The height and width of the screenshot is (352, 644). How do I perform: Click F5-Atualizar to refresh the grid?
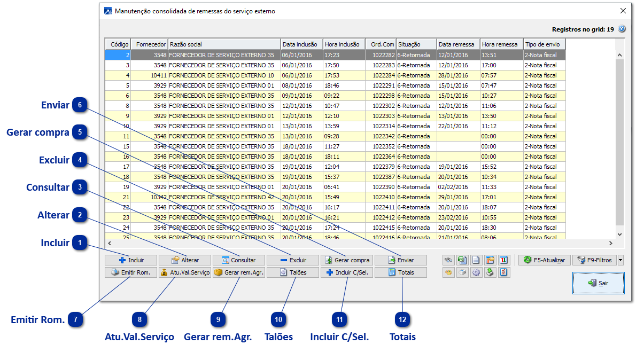545,260
